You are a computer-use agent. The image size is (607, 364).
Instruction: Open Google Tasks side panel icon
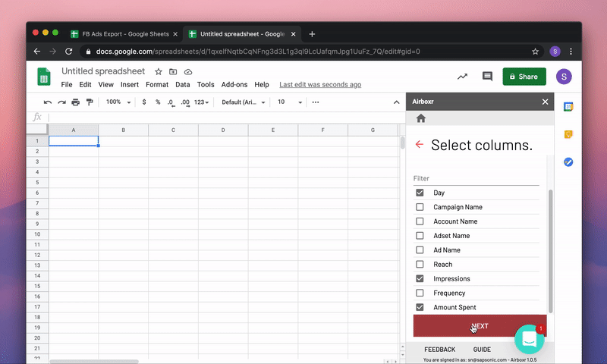568,162
